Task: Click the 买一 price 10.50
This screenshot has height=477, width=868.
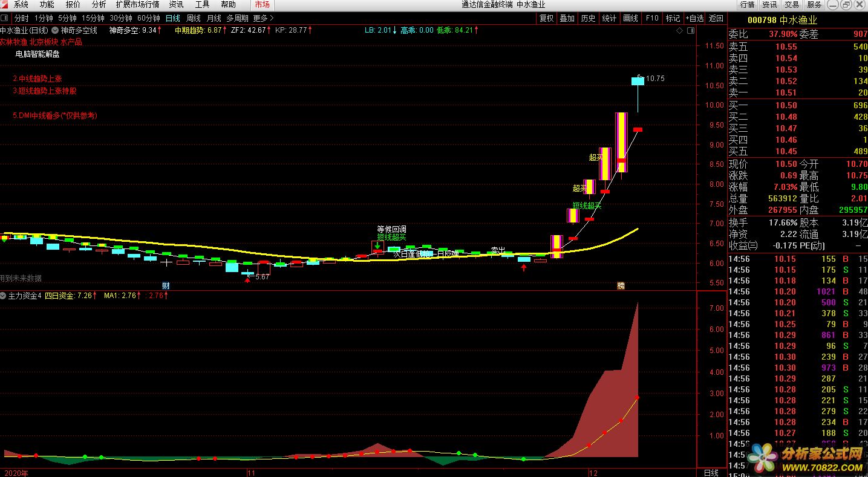Action: click(x=786, y=105)
